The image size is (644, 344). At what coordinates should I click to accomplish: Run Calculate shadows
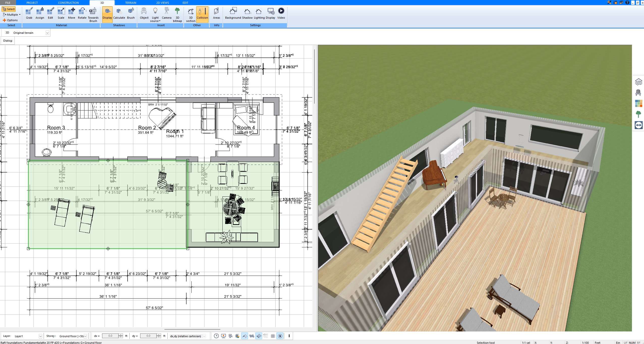(119, 14)
